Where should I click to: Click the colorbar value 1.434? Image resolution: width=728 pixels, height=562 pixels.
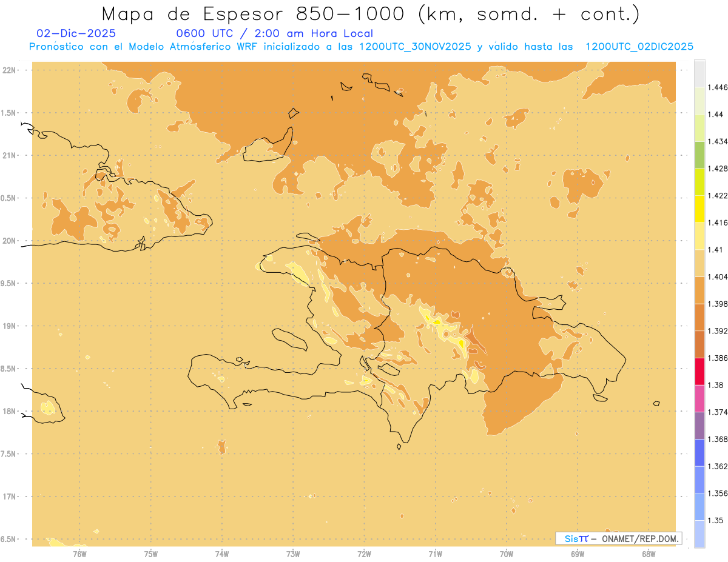717,141
